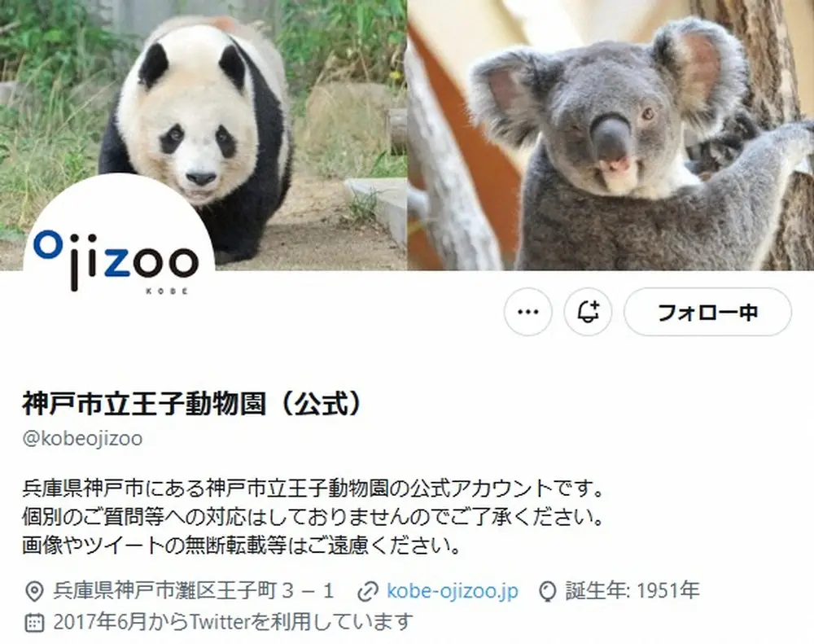This screenshot has width=814, height=644.
Task: Click the bio line about 無断転載
Action: (x=242, y=545)
